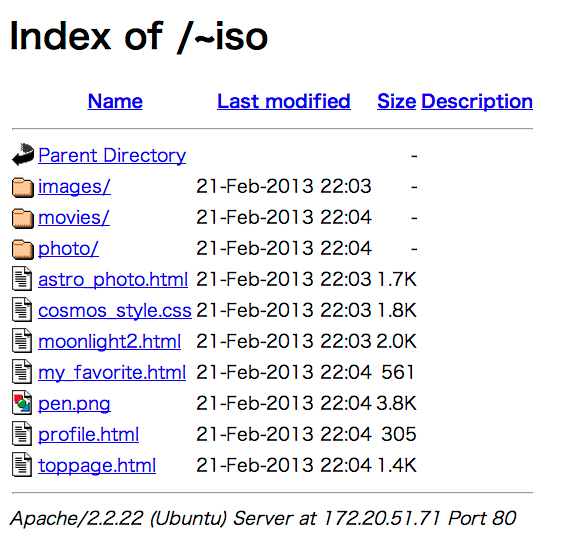This screenshot has width=585, height=556.
Task: Click the image file icon beside pen.png
Action: [22, 403]
